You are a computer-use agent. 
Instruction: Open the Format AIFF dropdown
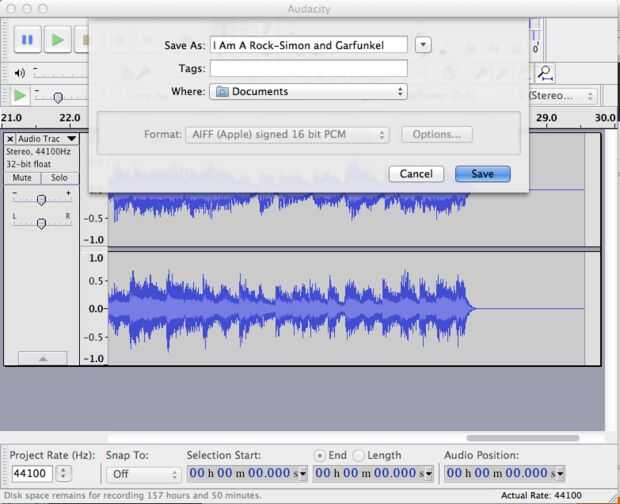click(287, 135)
